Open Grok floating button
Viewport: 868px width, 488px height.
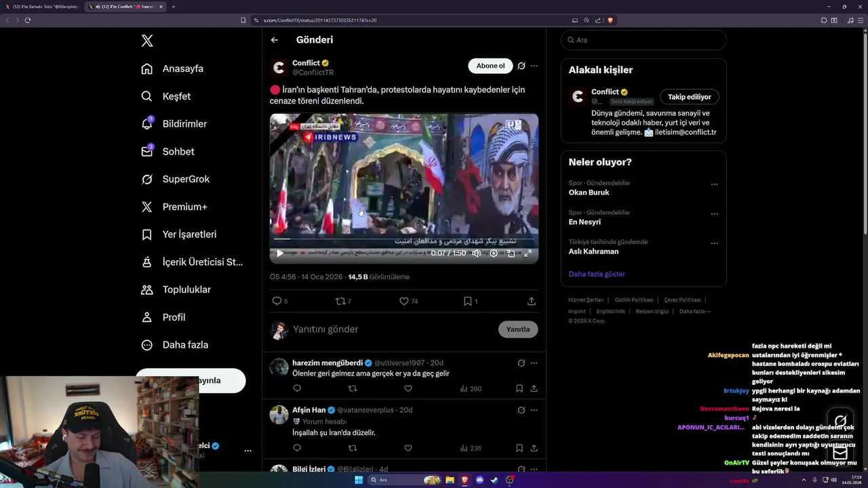840,421
